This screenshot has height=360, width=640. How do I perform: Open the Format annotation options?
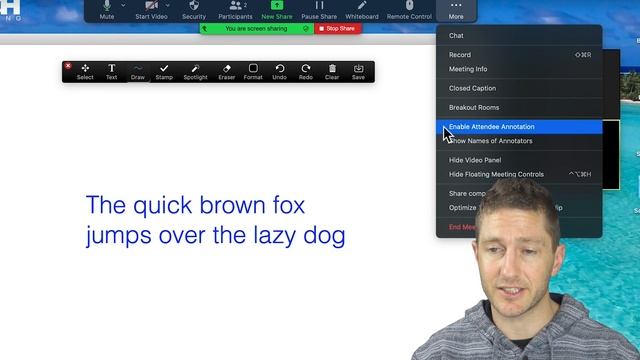tap(253, 72)
